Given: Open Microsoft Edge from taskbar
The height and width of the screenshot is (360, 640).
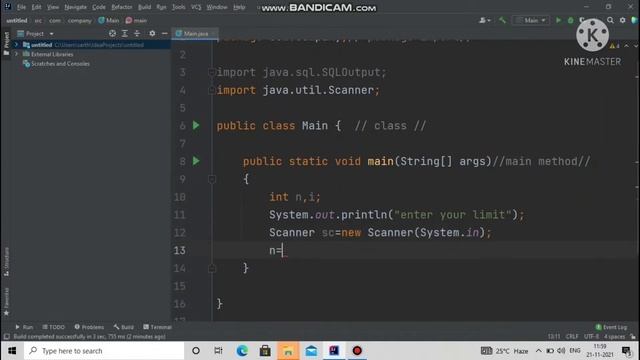Looking at the screenshot, I should tap(242, 351).
